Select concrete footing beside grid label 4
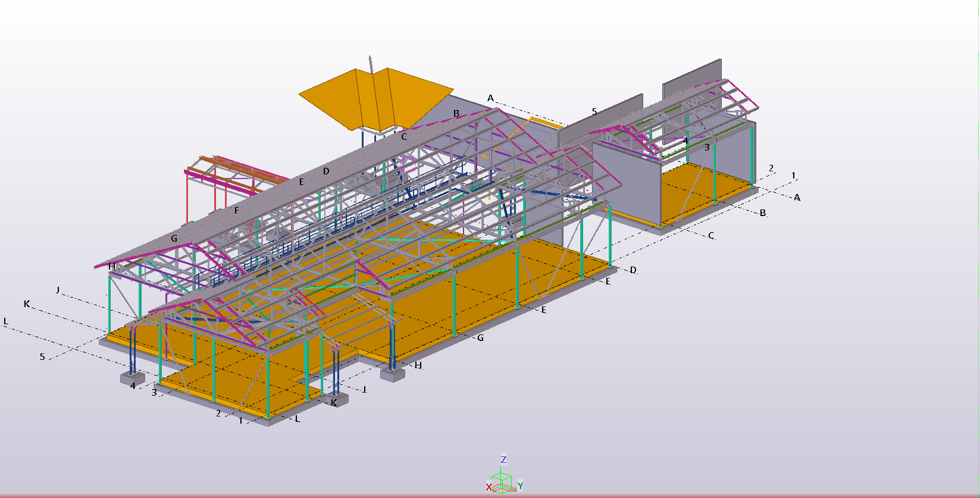This screenshot has width=980, height=498. [132, 378]
